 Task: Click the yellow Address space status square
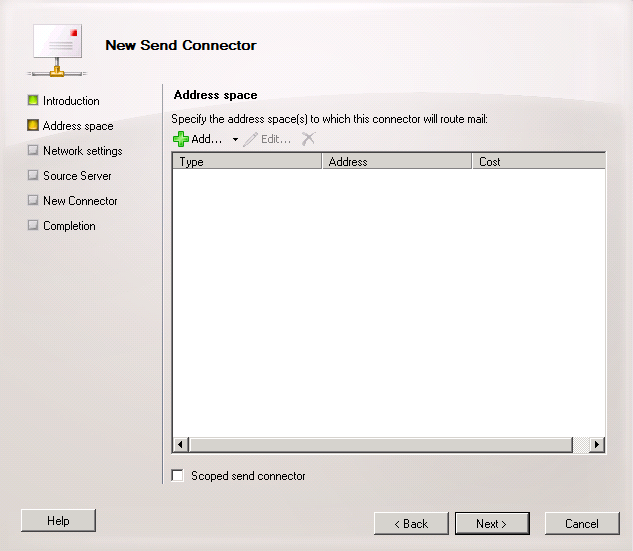[x=33, y=125]
